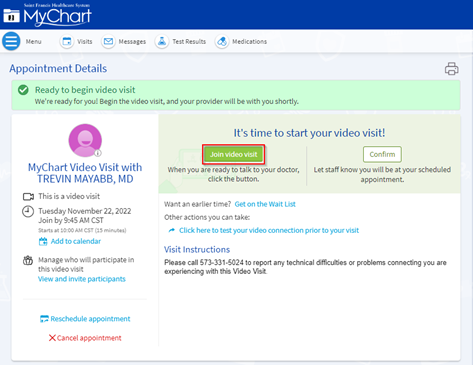The width and height of the screenshot is (473, 365).
Task: Click the red X cancel icon
Action: 52,338
